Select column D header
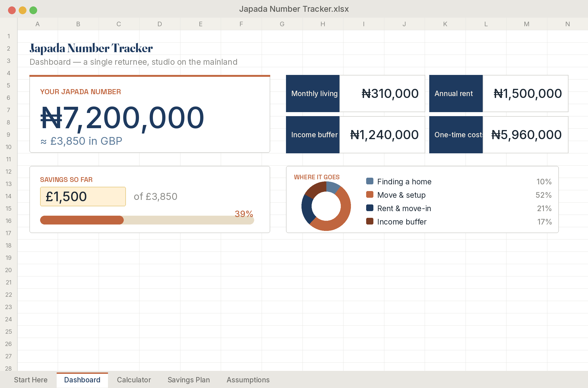This screenshot has width=588, height=388. (160, 24)
